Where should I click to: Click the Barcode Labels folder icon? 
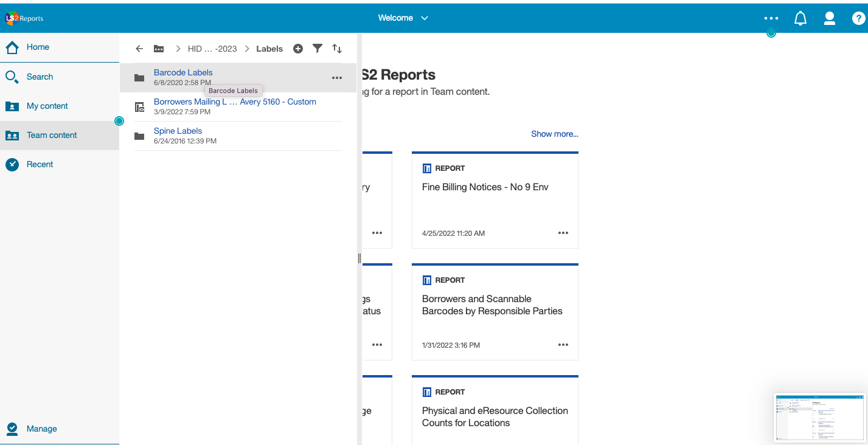click(x=139, y=78)
